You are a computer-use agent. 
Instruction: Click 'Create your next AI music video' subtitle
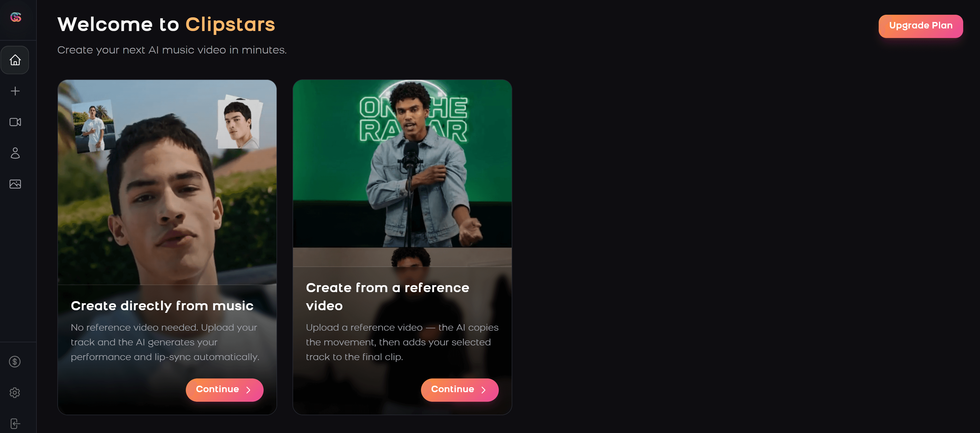(172, 50)
